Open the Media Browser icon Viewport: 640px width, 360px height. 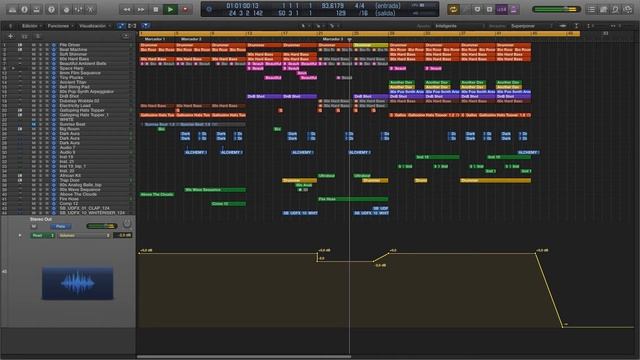628,9
